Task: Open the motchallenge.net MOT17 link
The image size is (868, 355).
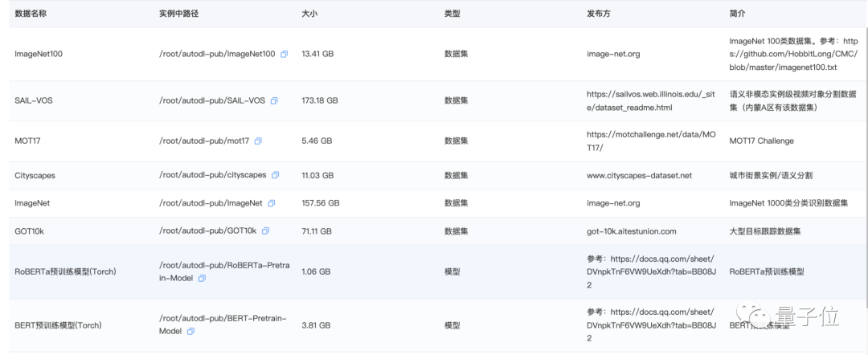Action: 650,141
